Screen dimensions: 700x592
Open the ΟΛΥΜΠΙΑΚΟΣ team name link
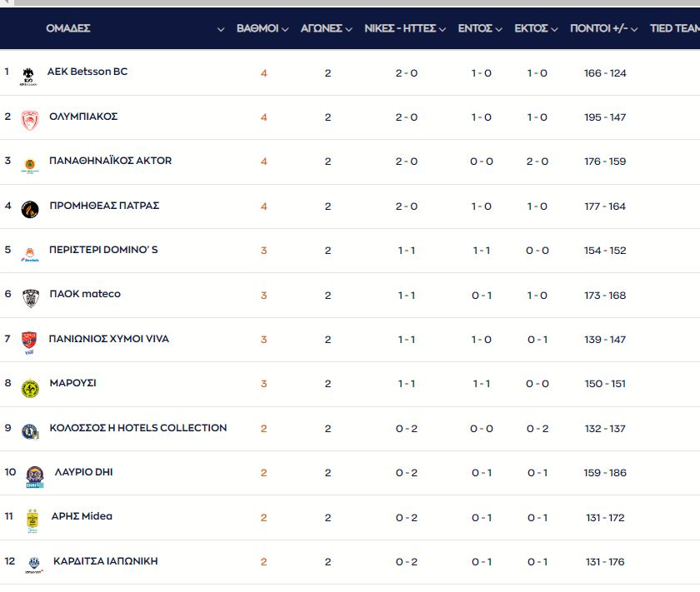click(x=83, y=117)
